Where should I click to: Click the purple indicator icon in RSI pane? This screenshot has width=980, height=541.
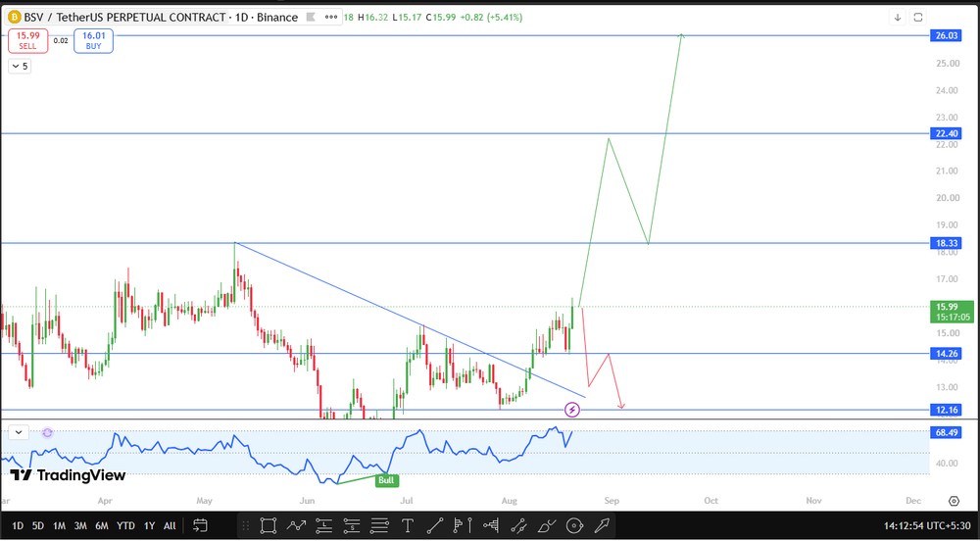(47, 432)
